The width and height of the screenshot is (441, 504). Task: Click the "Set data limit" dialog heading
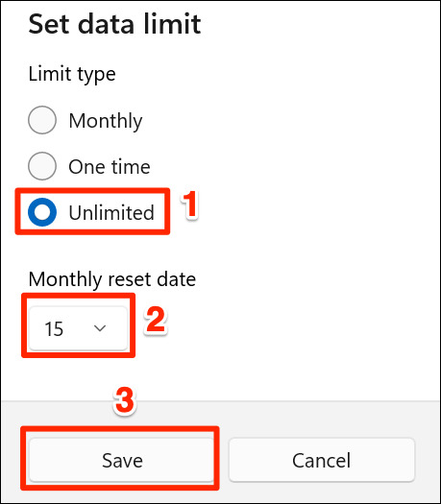[114, 24]
